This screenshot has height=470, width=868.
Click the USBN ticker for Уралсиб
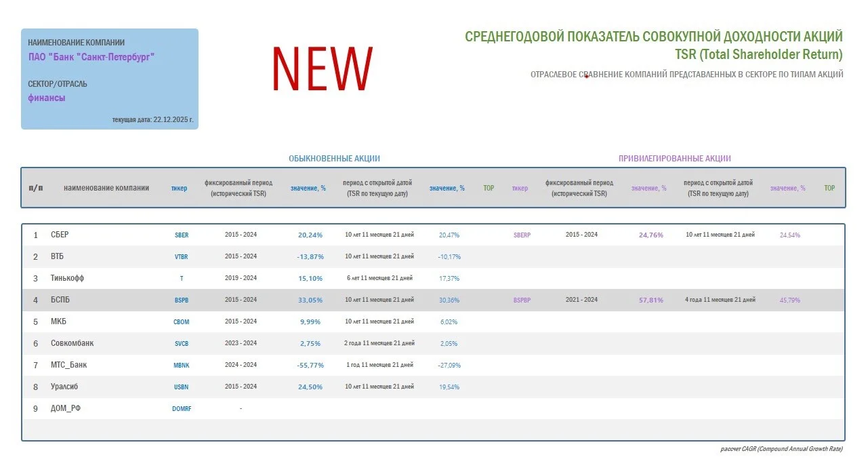click(182, 387)
